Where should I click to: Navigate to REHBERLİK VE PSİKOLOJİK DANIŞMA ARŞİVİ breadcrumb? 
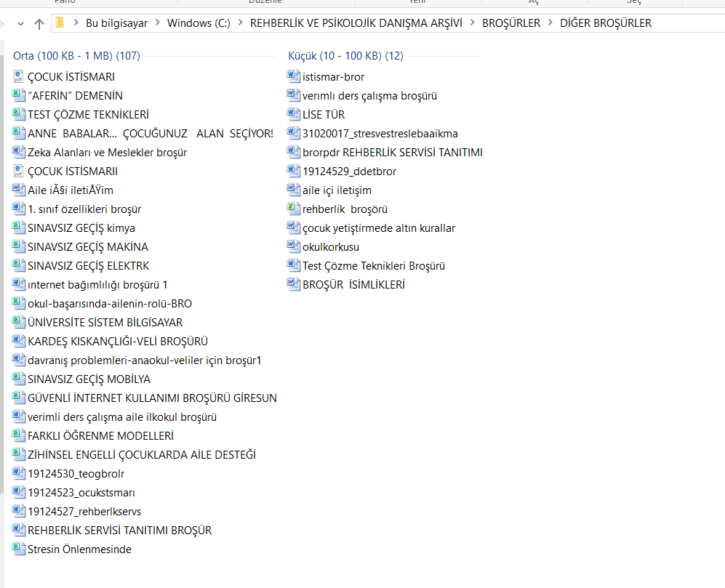356,23
